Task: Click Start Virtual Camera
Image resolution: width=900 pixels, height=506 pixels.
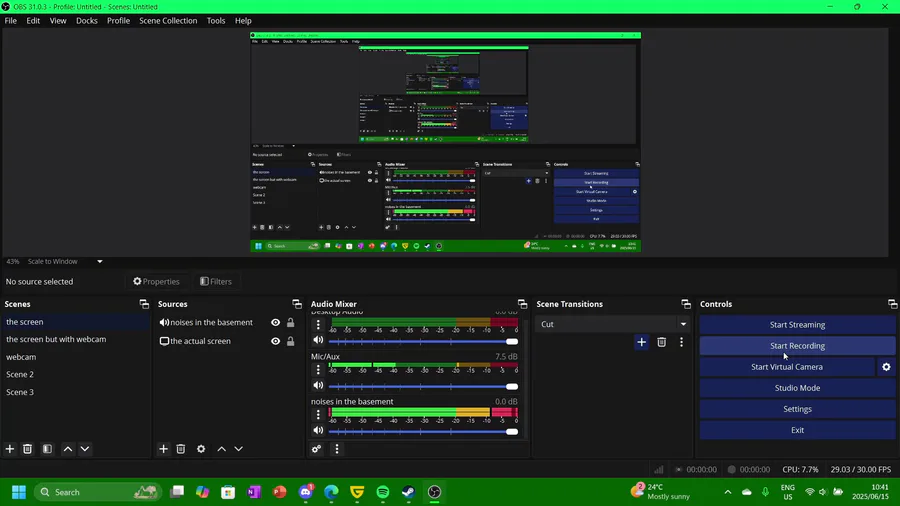Action: 787,367
